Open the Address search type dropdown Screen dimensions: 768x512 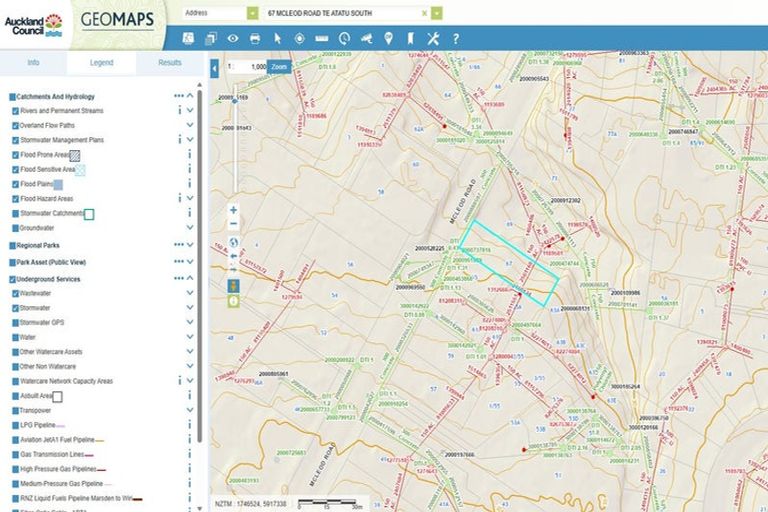tap(251, 13)
